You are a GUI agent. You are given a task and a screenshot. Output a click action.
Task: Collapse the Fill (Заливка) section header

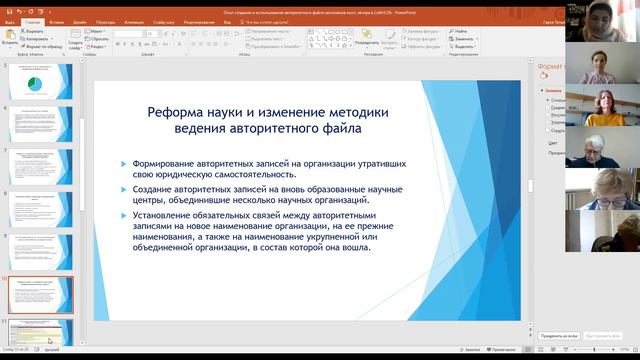tap(551, 91)
